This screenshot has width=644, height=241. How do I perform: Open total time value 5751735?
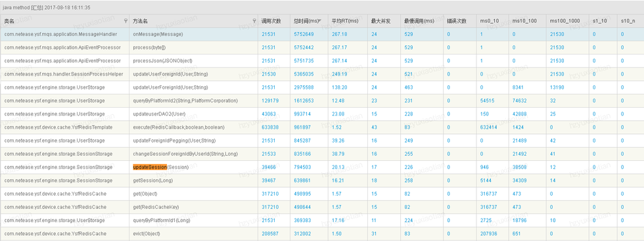coord(304,61)
